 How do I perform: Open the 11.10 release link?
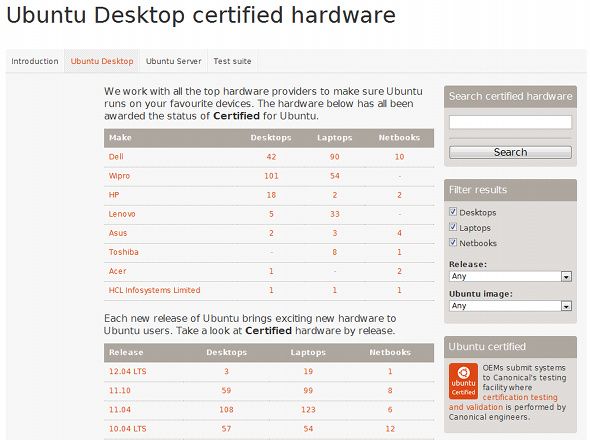click(x=120, y=390)
